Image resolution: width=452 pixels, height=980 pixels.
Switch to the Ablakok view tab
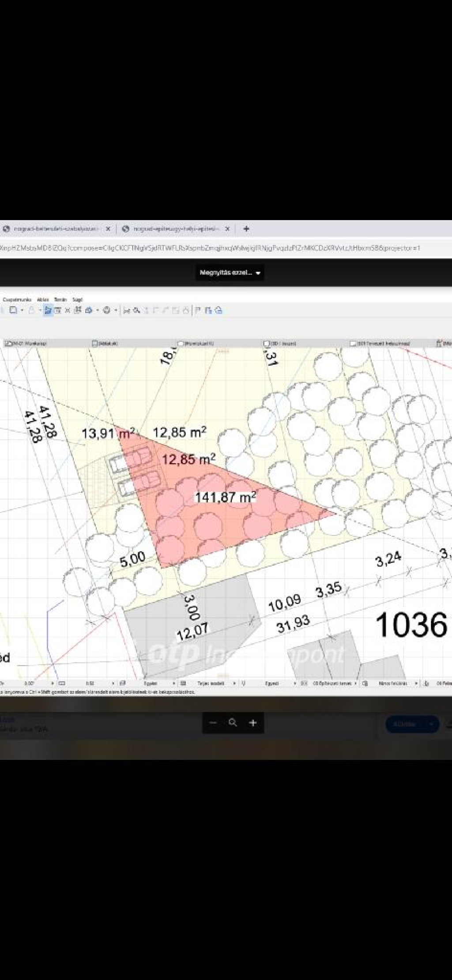click(106, 343)
